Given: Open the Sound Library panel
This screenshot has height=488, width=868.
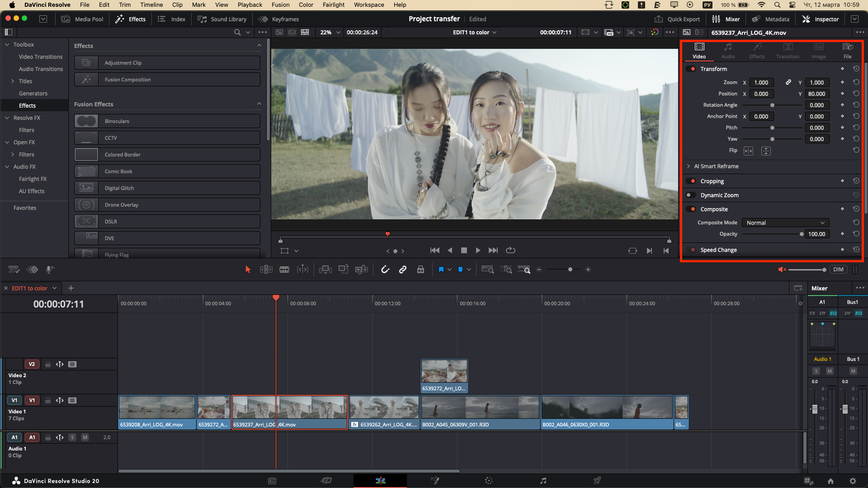Looking at the screenshot, I should (x=222, y=19).
